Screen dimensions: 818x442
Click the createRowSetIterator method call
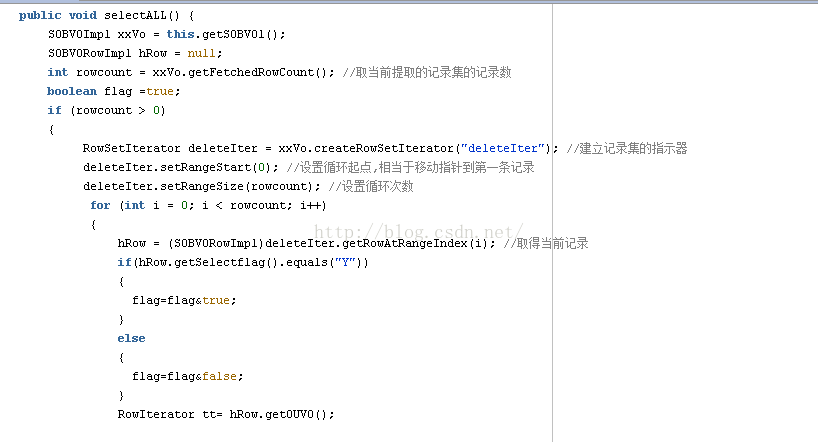384,148
